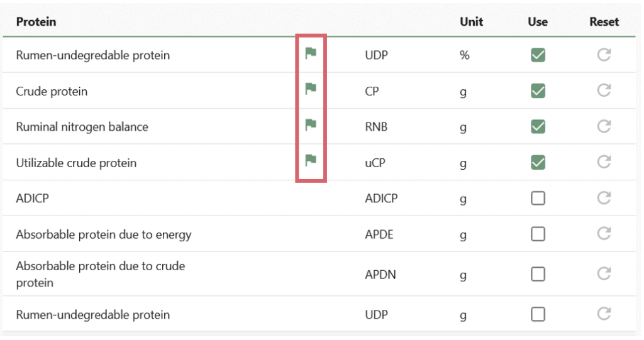Reset the APDN row
This screenshot has width=644, height=340.
point(604,273)
